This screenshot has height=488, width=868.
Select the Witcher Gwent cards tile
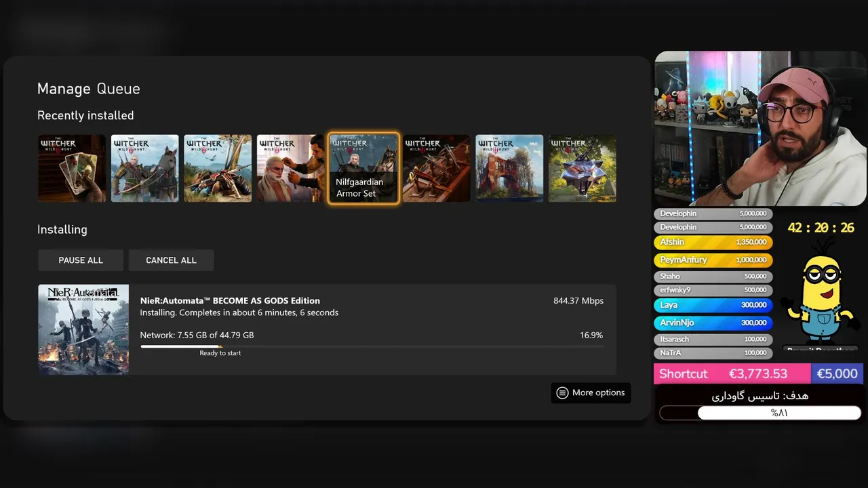click(x=72, y=168)
